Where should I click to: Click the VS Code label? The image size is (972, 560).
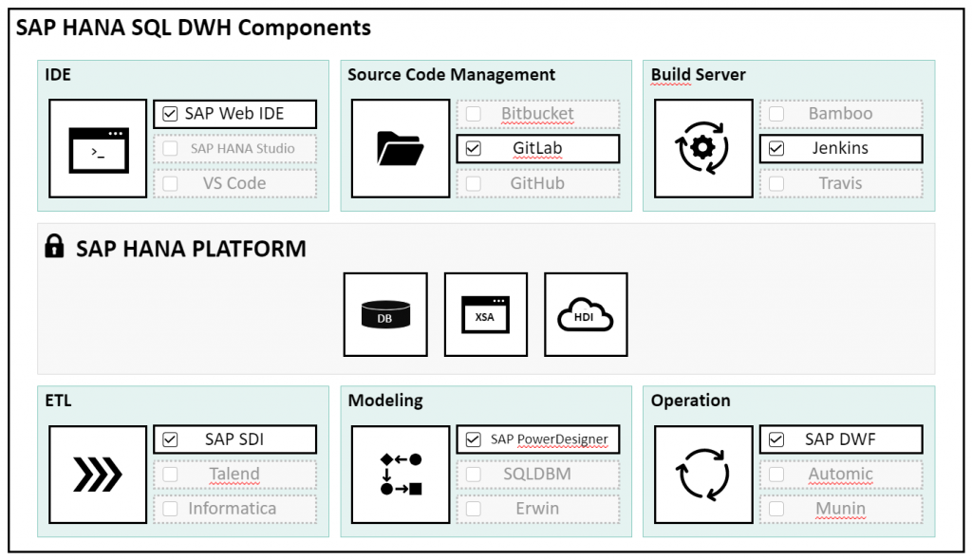click(234, 183)
